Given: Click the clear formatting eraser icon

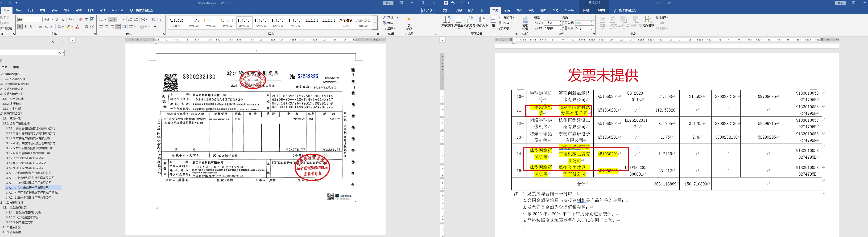Looking at the screenshot, I should coord(81,19).
